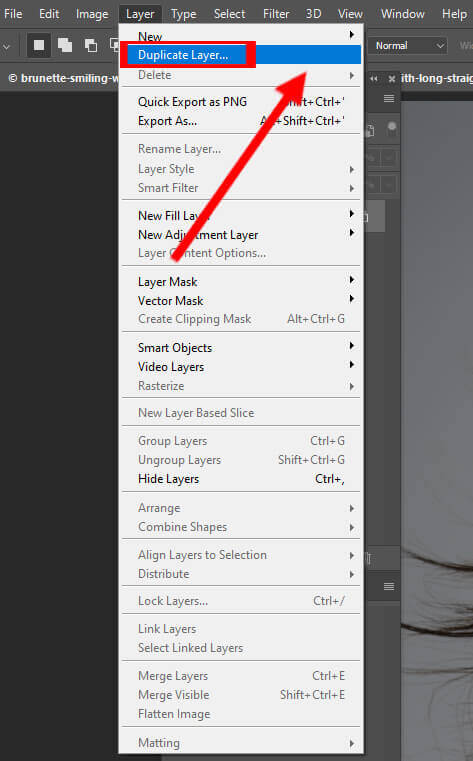Open the panel hamburger menu near the top
Screen dimensions: 473x761
389,99
